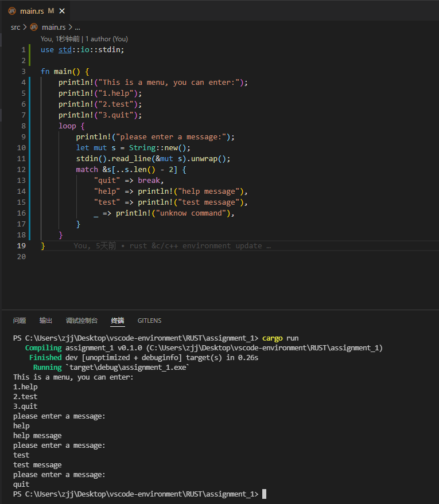The height and width of the screenshot is (504, 439).
Task: Click inline blame text on line 19
Action: [172, 246]
